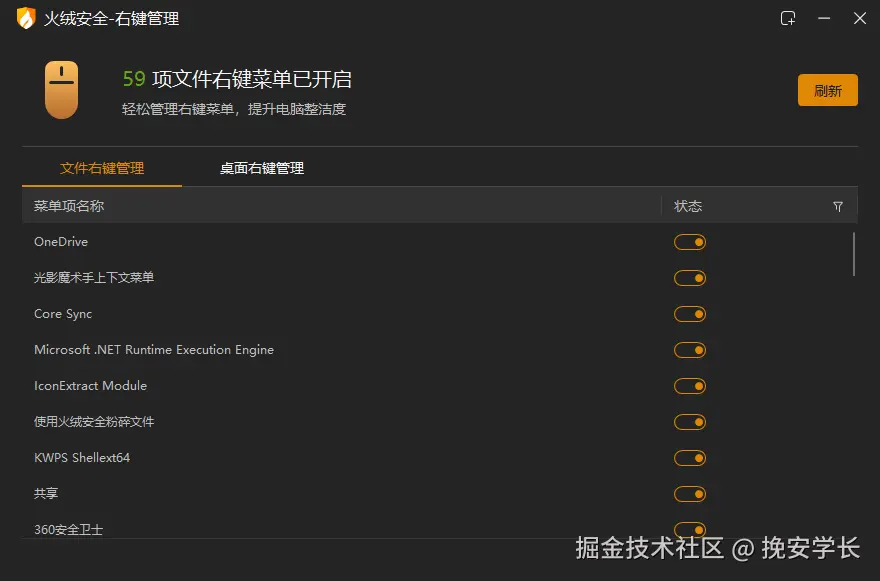Click the mouse icon in header

coord(61,90)
